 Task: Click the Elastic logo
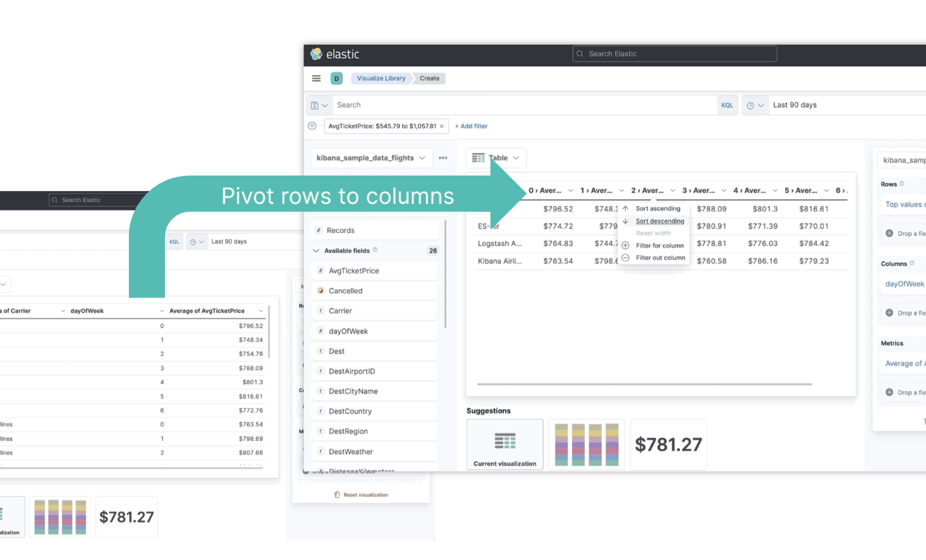[335, 54]
